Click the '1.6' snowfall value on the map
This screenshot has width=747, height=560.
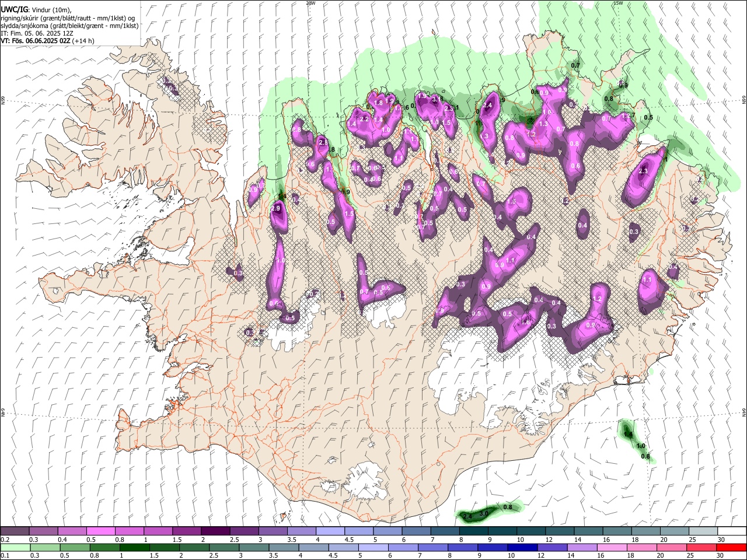pos(525,323)
